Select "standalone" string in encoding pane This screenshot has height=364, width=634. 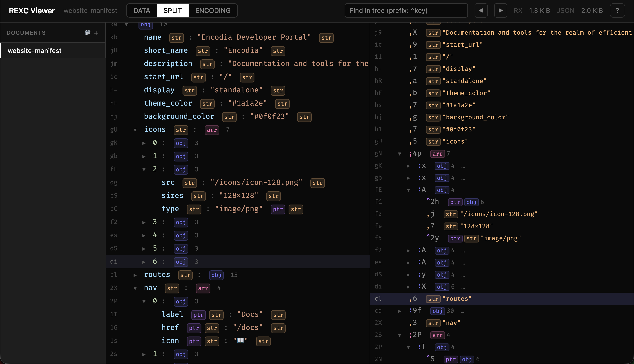pyautogui.click(x=464, y=81)
